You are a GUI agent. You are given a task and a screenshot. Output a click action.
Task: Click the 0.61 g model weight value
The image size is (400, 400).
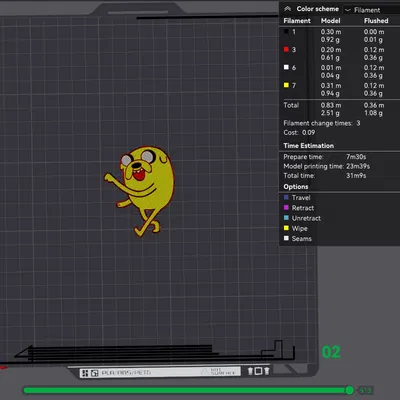(x=330, y=58)
